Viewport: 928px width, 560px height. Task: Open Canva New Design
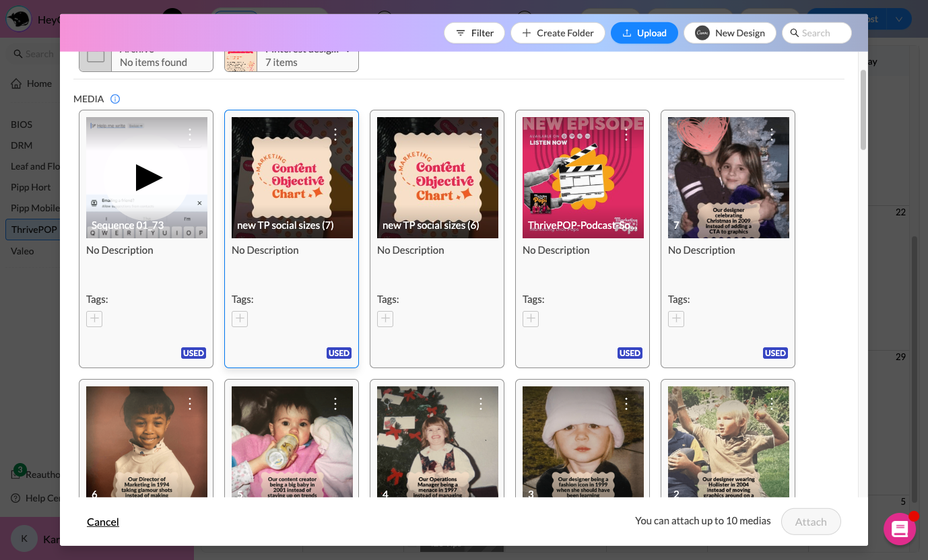coord(729,33)
